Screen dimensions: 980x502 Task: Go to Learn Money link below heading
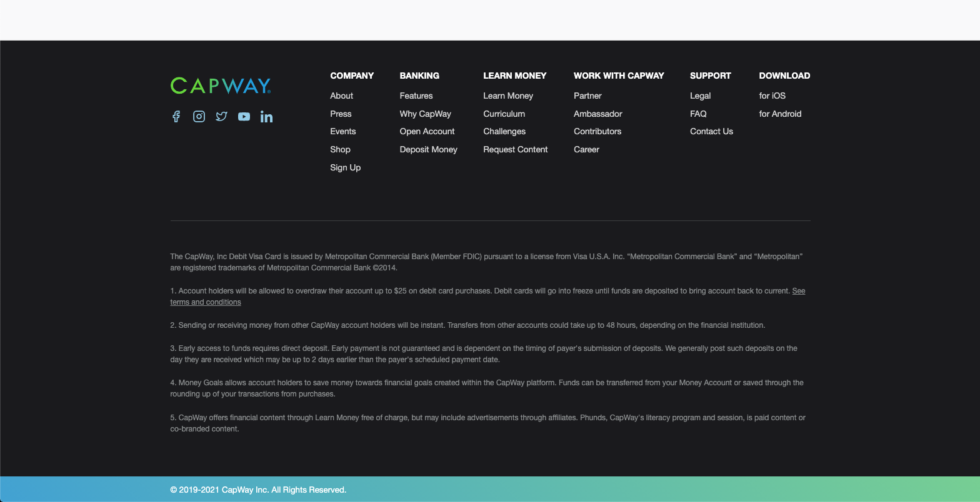pos(508,96)
